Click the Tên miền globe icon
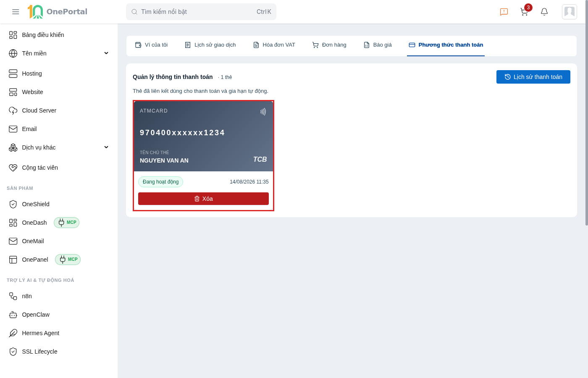588x378 pixels. [13, 53]
